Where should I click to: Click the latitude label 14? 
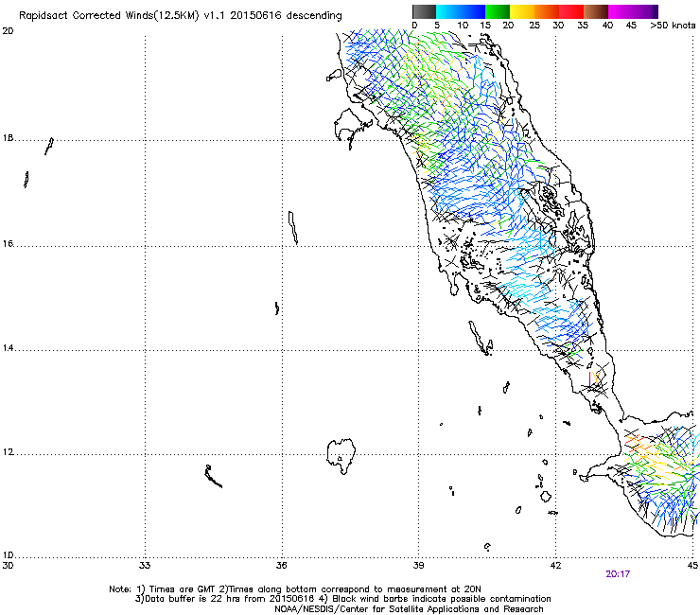(x=8, y=348)
